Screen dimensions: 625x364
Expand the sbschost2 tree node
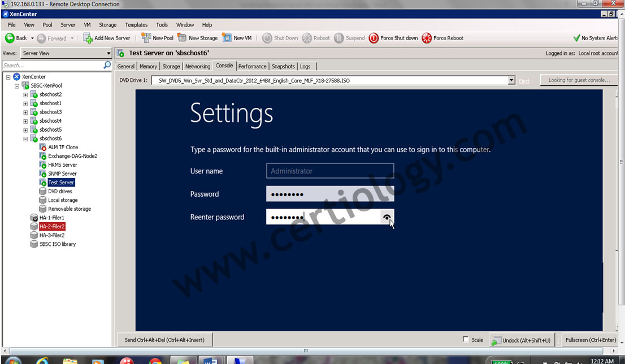click(x=25, y=95)
